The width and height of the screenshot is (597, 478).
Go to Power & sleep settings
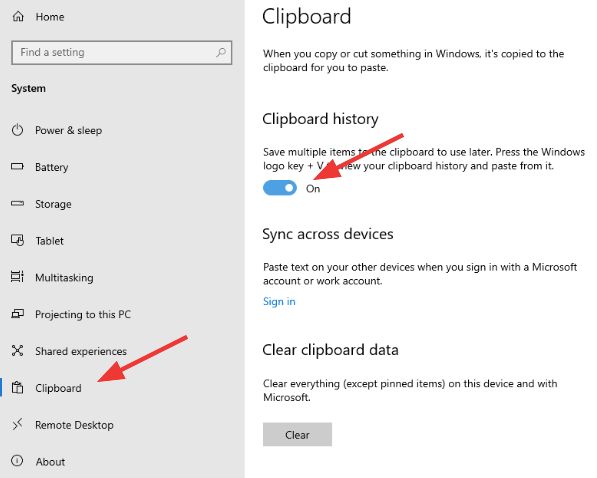[69, 130]
